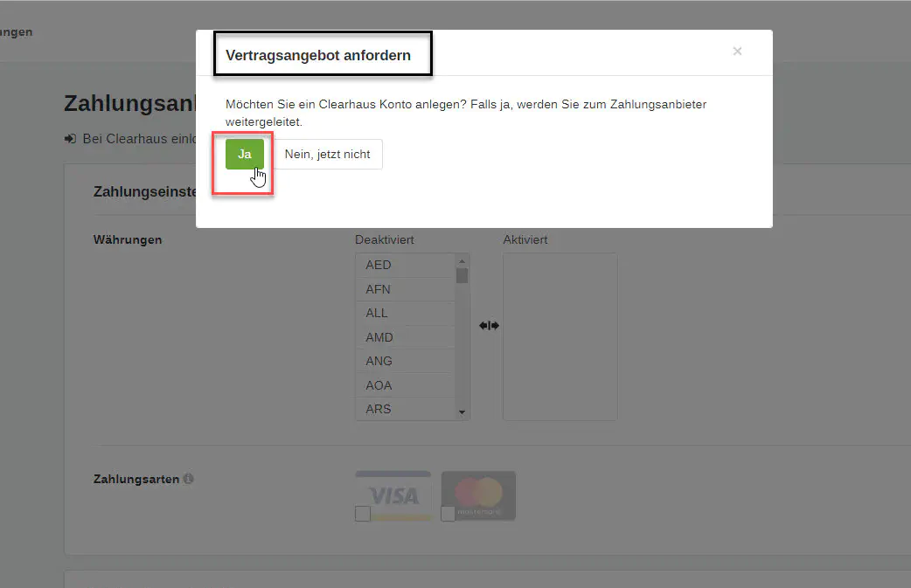Screen dimensions: 911x588
Task: Click the Mastercard logo
Action: (478, 495)
